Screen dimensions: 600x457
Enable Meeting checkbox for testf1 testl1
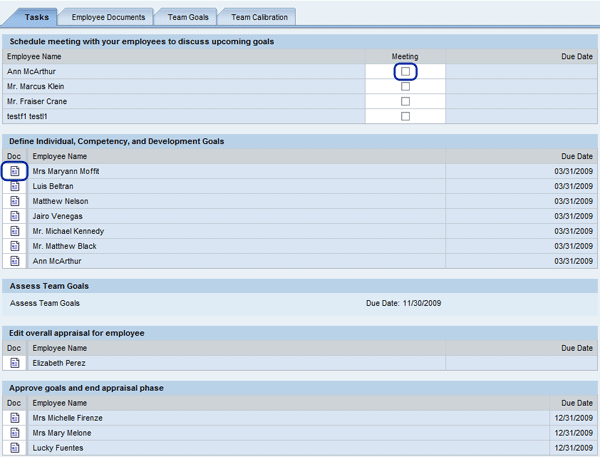click(x=405, y=117)
